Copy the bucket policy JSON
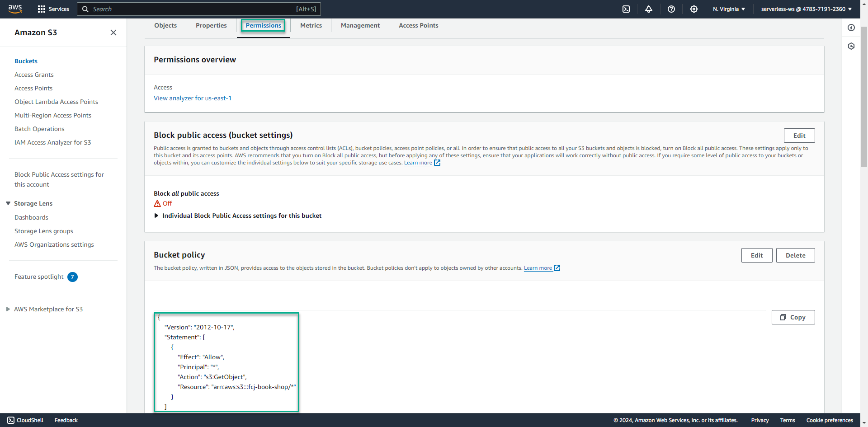 pos(793,317)
